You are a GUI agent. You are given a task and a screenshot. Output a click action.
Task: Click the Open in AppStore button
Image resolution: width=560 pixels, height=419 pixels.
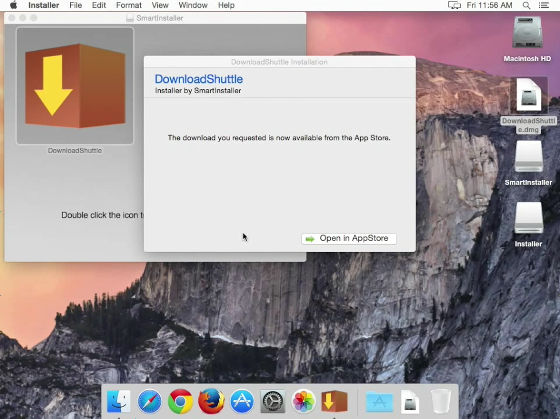tap(349, 239)
